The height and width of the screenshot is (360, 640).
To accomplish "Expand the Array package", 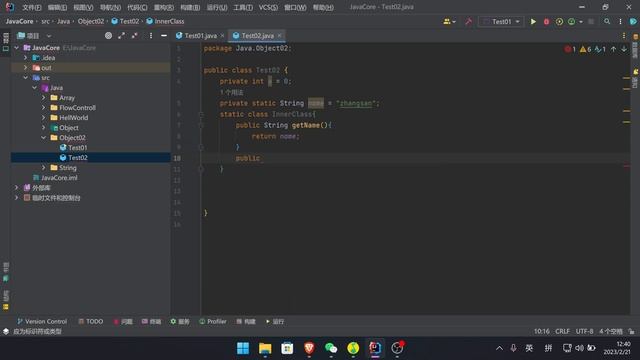I will (x=44, y=98).
